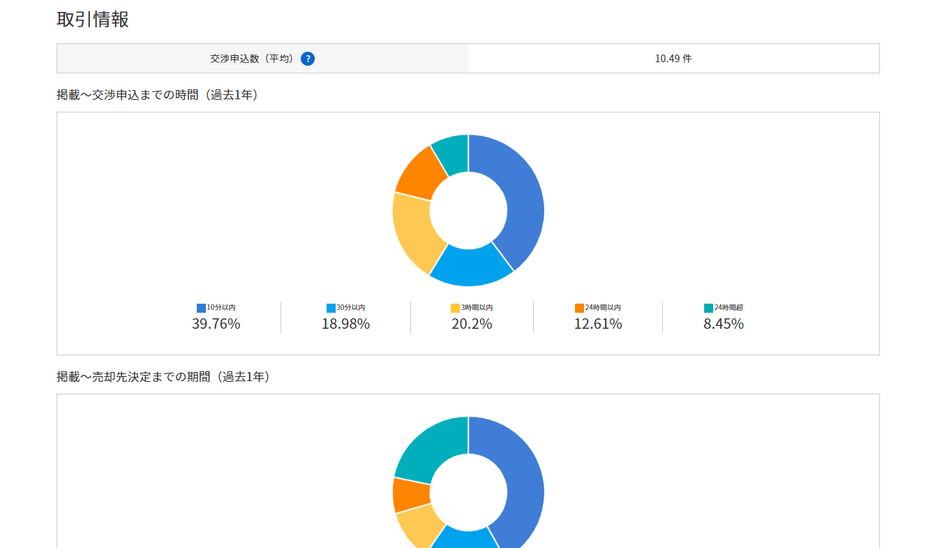
Task: Click the 39.76% value text
Action: [x=216, y=324]
